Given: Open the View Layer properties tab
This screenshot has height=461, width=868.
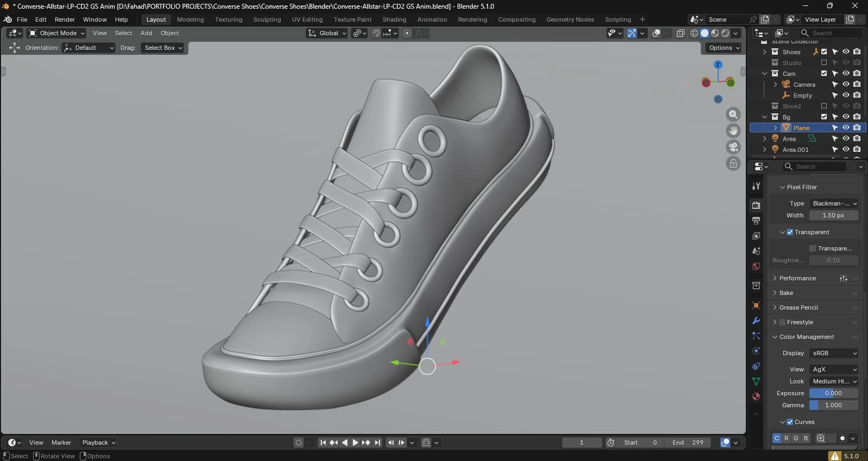Looking at the screenshot, I should pos(756,236).
